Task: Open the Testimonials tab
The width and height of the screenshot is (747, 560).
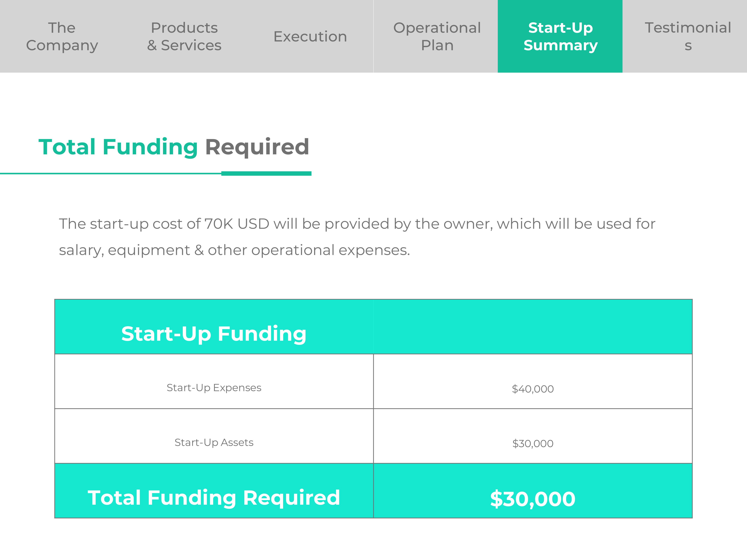Action: click(x=688, y=36)
